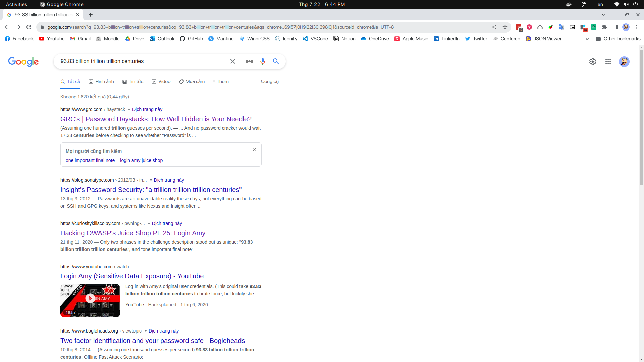
Task: Open the GitHub bookmark icon
Action: tap(183, 39)
